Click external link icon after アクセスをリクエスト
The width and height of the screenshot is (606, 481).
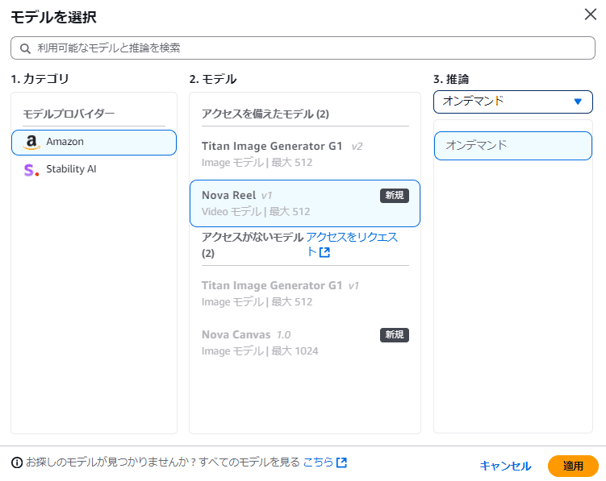pyautogui.click(x=325, y=253)
